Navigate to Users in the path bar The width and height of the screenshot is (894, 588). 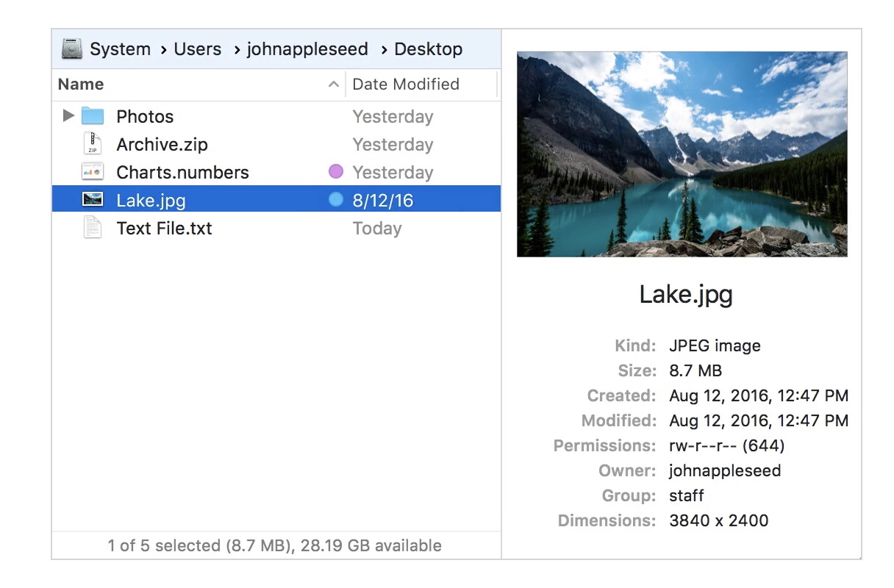tap(197, 49)
